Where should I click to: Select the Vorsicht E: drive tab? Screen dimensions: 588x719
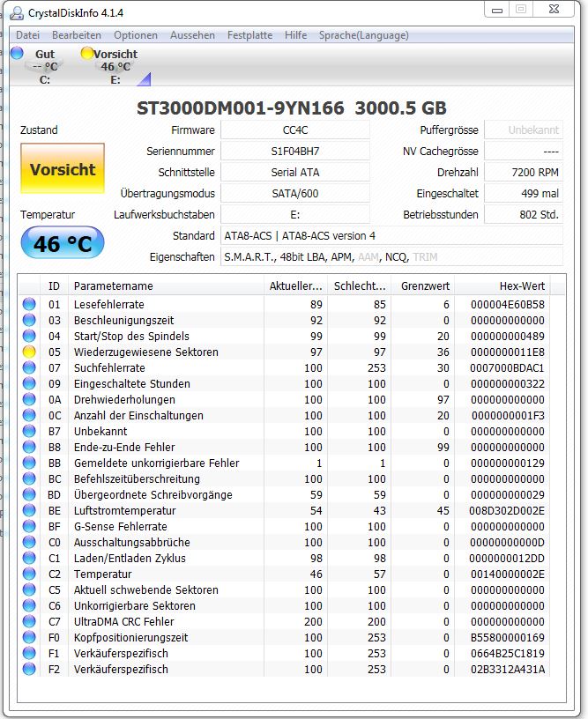[x=115, y=67]
